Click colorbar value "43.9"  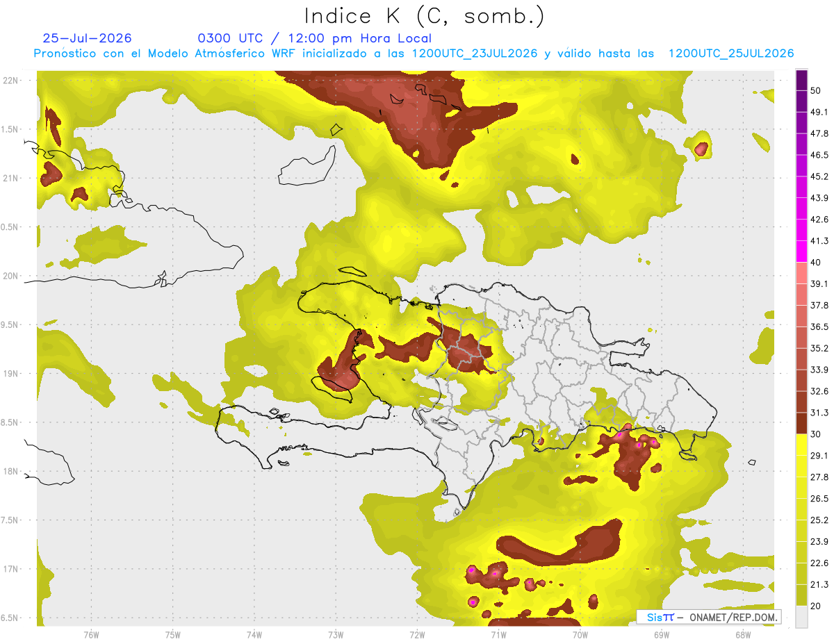tap(819, 198)
